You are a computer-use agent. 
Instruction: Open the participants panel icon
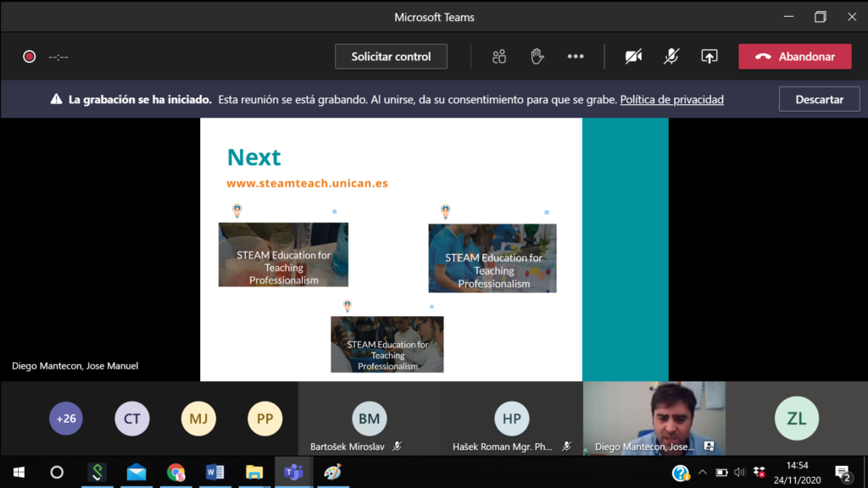point(499,57)
